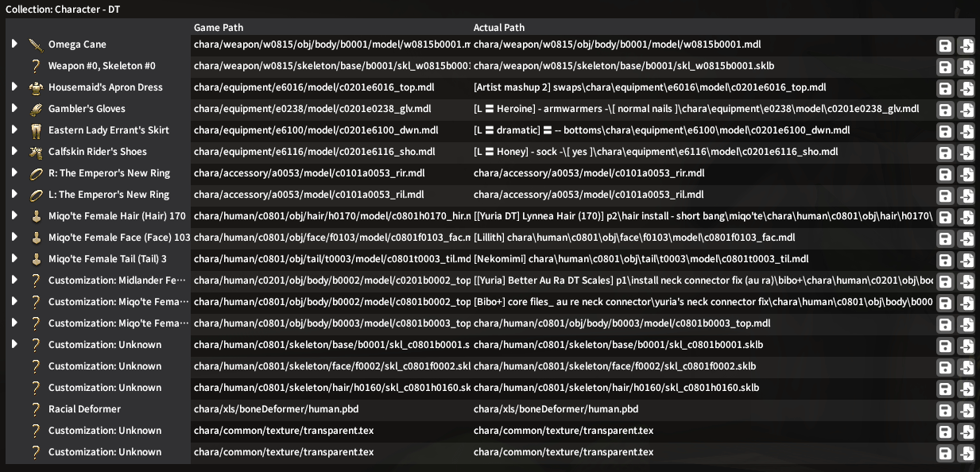
Task: Click the ring icon for R: The Emperor's New Ring
Action: [35, 173]
